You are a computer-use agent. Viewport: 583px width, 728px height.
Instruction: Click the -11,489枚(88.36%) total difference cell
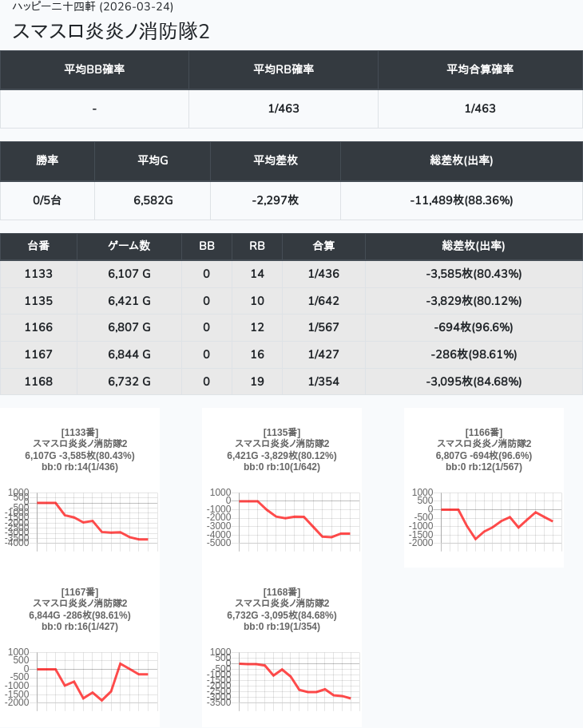click(x=462, y=200)
